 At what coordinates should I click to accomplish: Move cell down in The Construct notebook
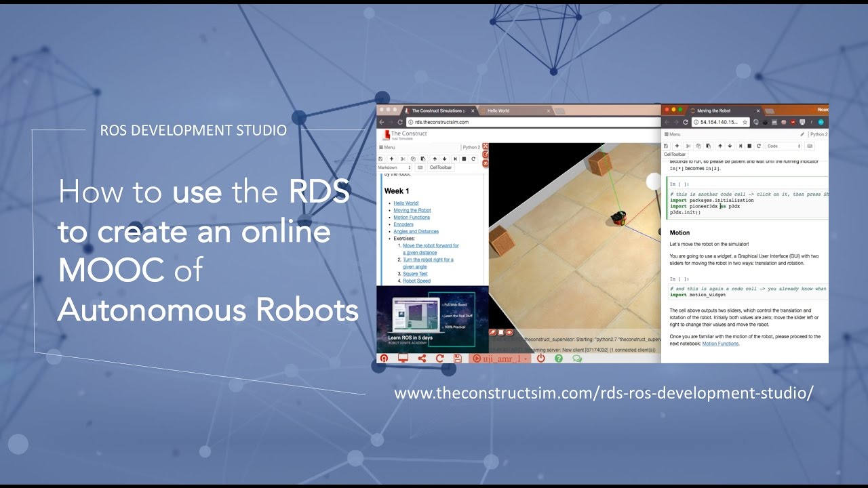pyautogui.click(x=444, y=159)
